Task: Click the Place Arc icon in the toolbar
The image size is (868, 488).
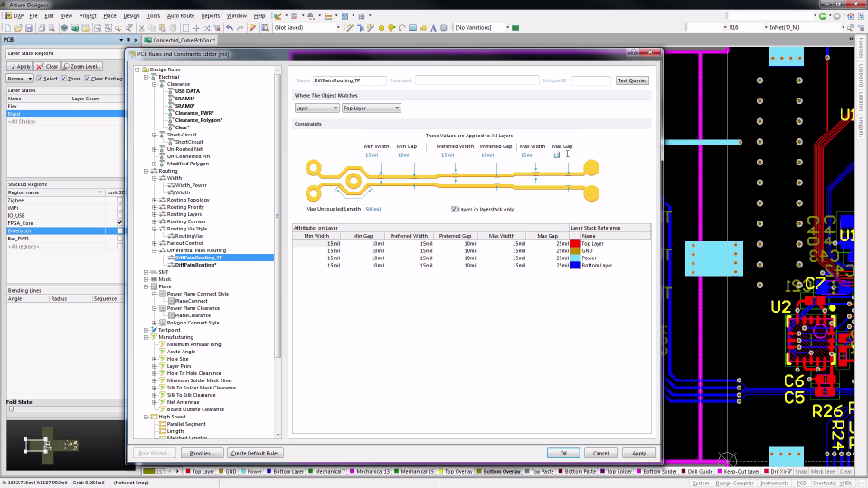Action: click(x=402, y=28)
